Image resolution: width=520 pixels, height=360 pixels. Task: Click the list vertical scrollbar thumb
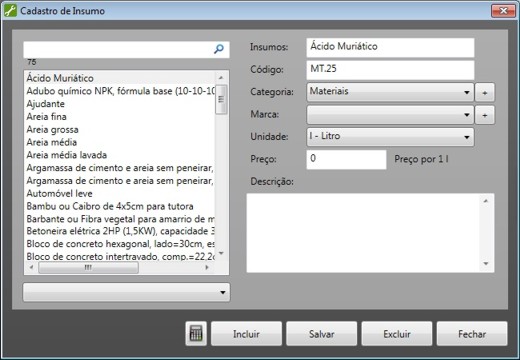tap(221, 99)
